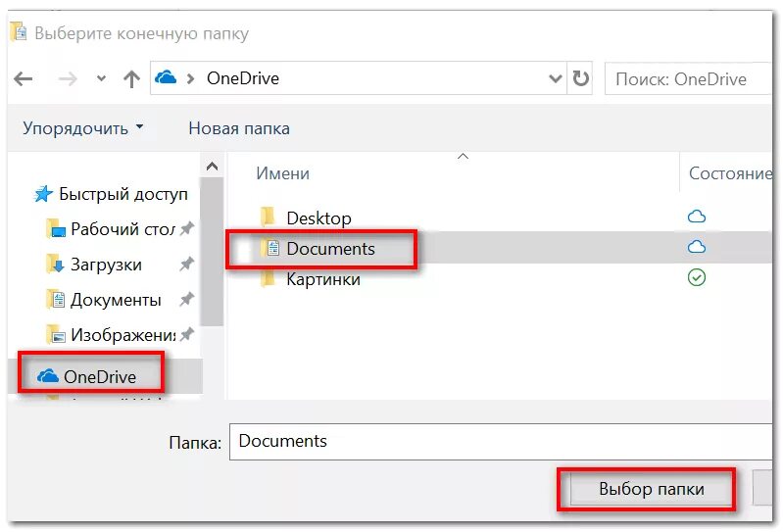
Task: Select OneDrive breadcrumb in address bar
Action: (x=243, y=78)
